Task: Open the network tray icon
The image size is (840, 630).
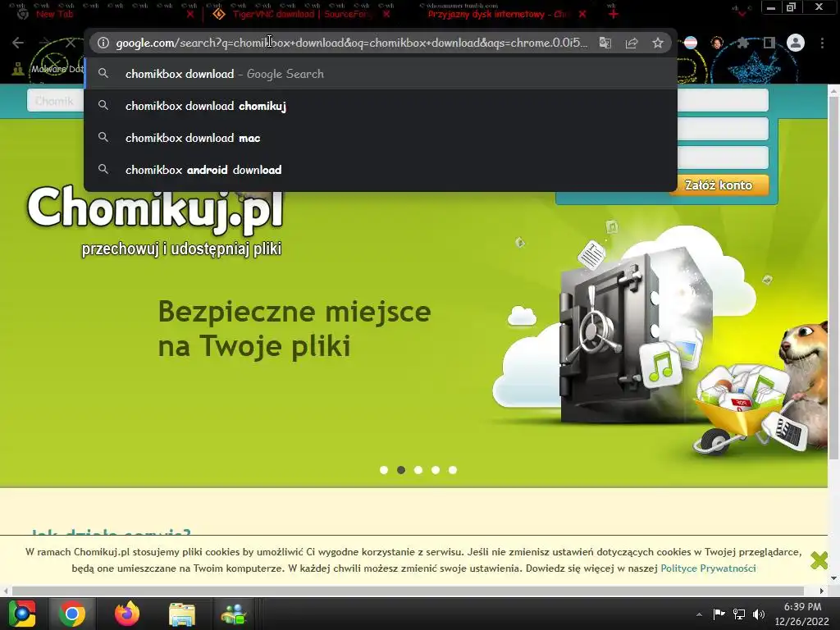Action: coord(739,614)
